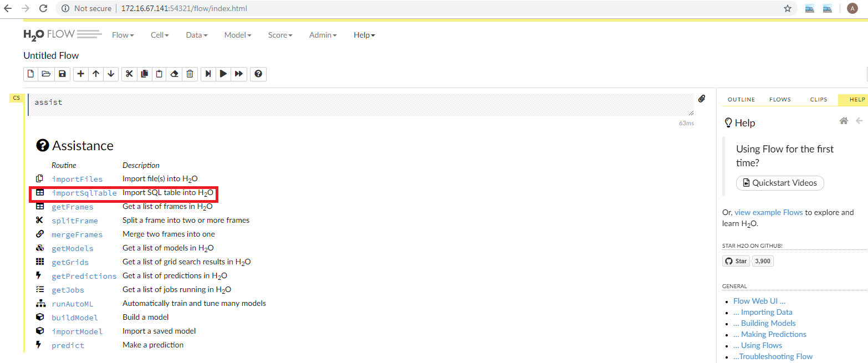Open the Admin dropdown menu
Image resolution: width=868 pixels, height=363 pixels.
(323, 35)
